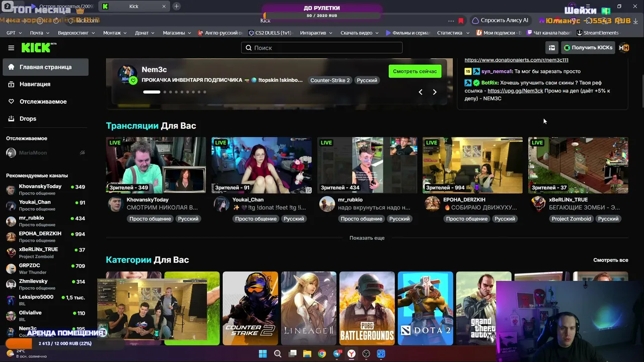This screenshot has width=644, height=362.
Task: Expand the Почта bookmarks folder
Action: (39, 33)
